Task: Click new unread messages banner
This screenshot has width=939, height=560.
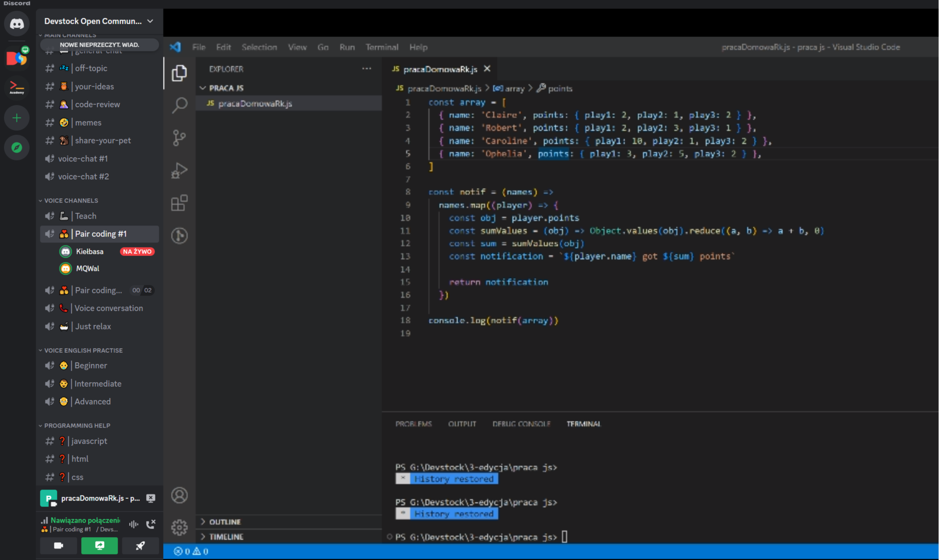Action: (99, 45)
